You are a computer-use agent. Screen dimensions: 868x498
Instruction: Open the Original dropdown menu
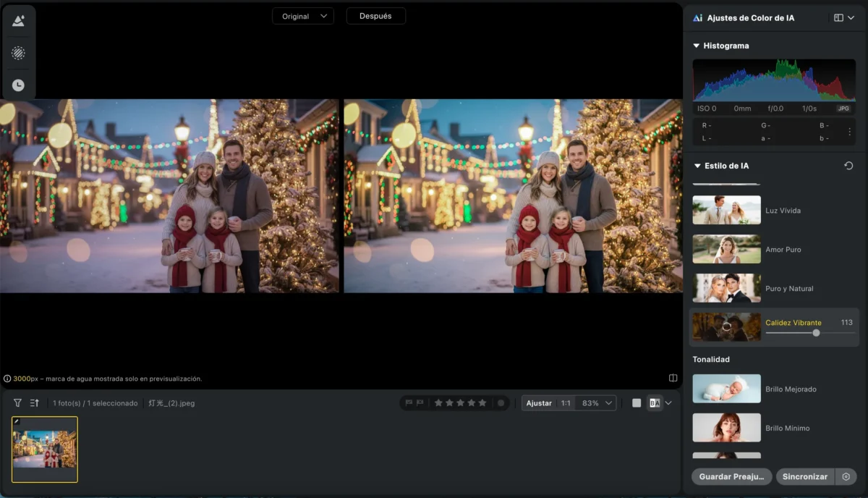302,16
